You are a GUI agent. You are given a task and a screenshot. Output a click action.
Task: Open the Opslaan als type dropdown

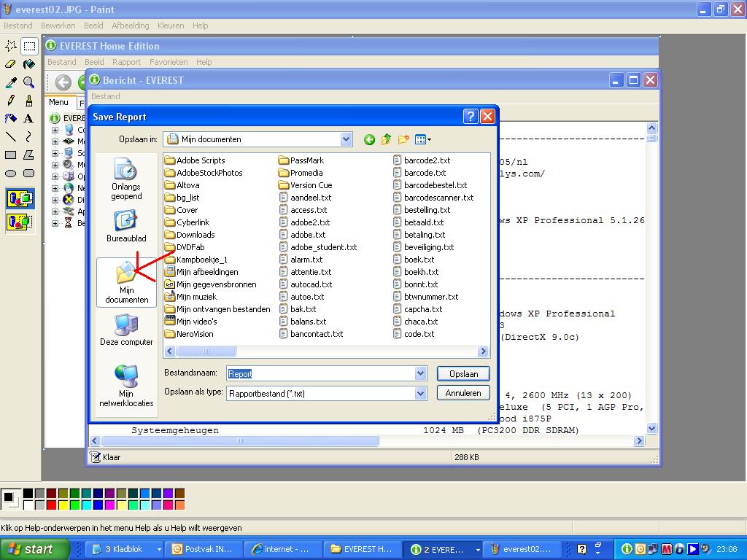tap(420, 393)
